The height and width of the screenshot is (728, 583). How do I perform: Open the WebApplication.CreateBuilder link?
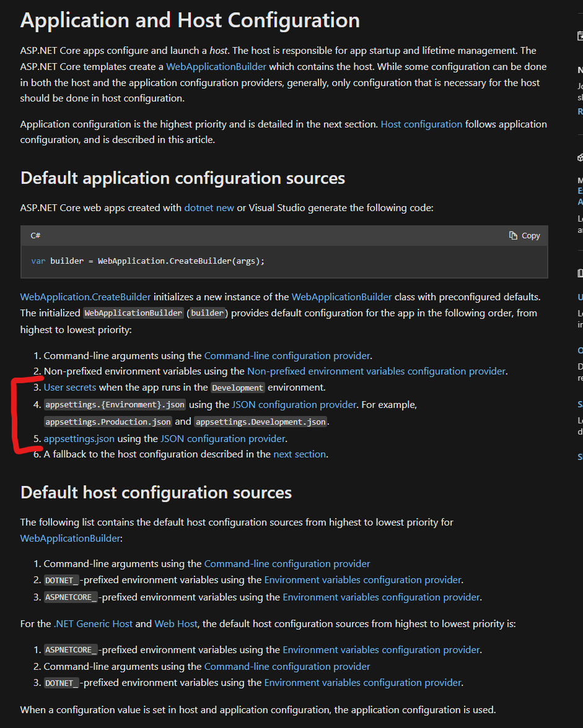[85, 297]
